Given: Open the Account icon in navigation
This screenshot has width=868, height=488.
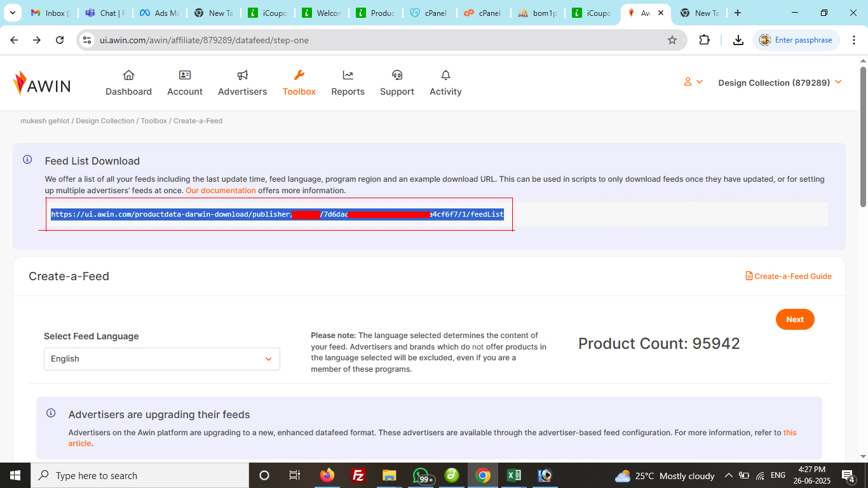Looking at the screenshot, I should 185,75.
